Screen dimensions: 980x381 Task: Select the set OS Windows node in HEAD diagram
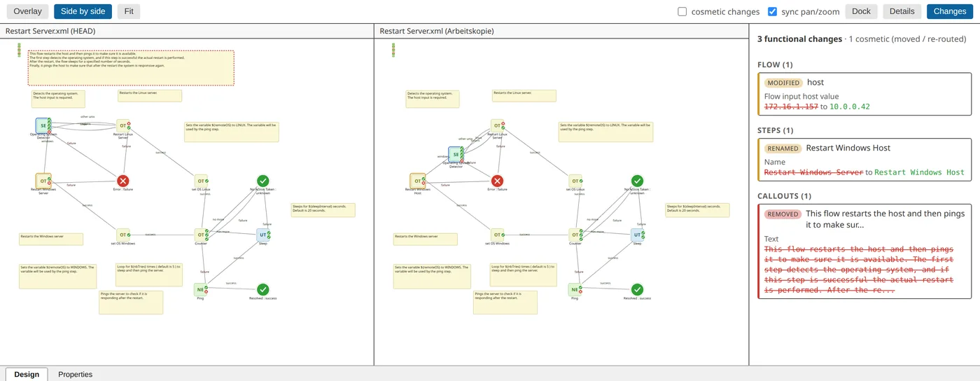pos(122,235)
